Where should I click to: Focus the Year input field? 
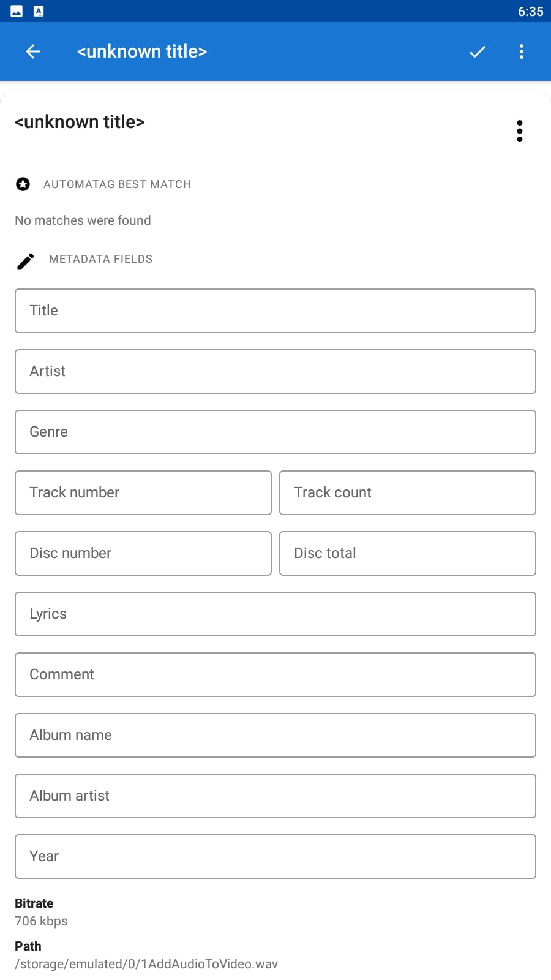tap(275, 857)
